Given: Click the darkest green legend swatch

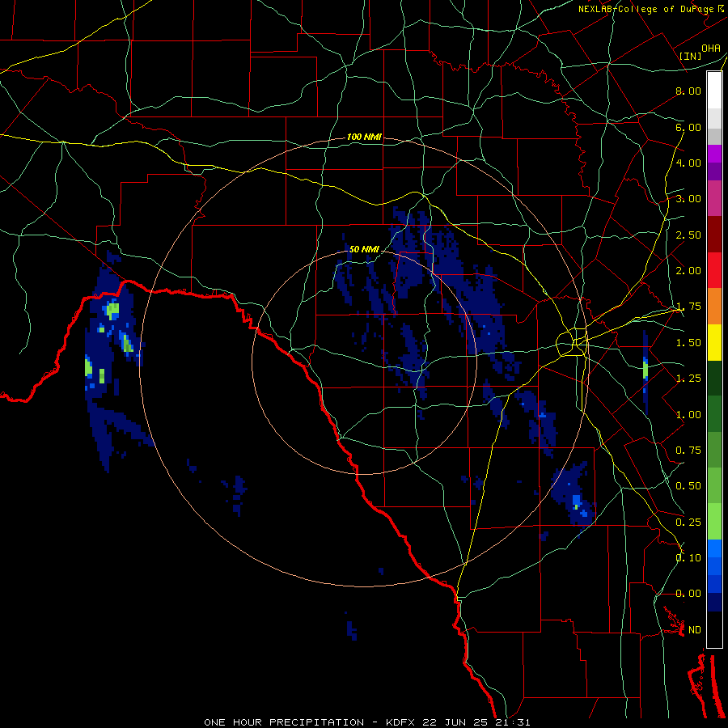Looking at the screenshot, I should pyautogui.click(x=714, y=379).
